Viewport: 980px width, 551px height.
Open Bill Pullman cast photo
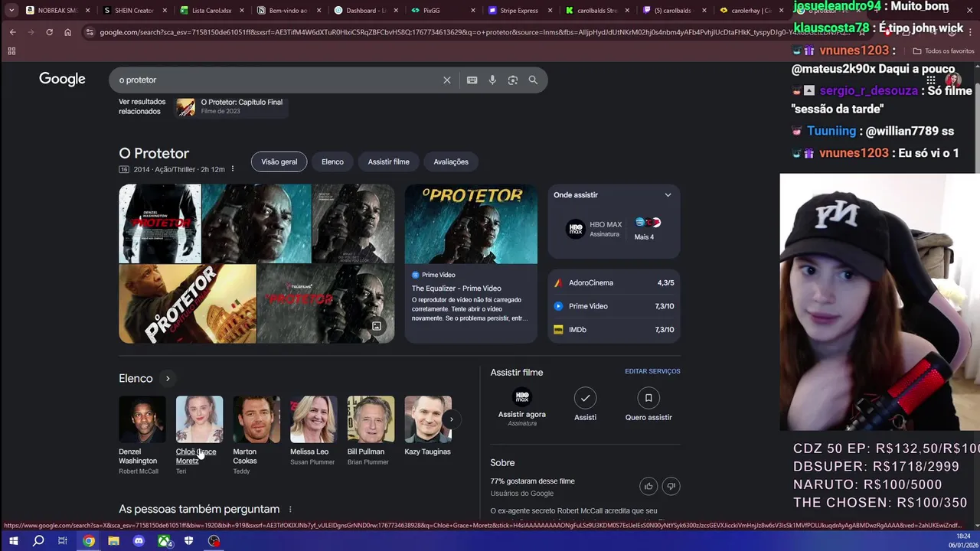point(371,419)
